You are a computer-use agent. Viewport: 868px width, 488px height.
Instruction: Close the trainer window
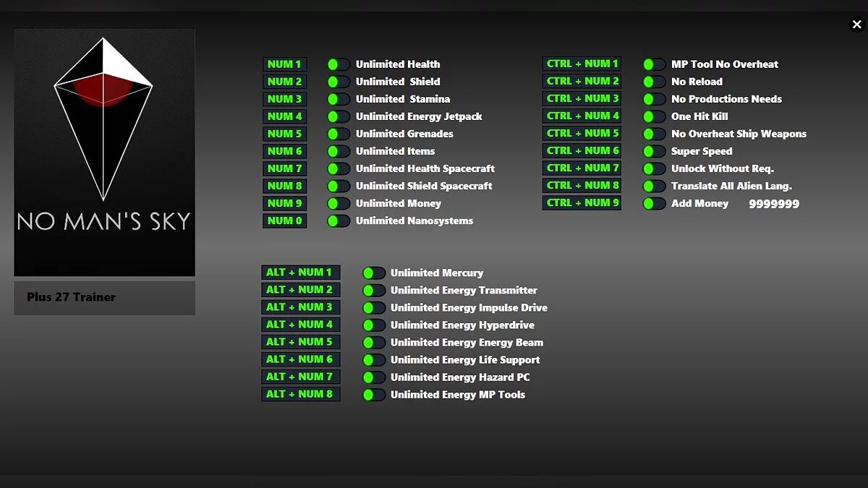click(856, 25)
